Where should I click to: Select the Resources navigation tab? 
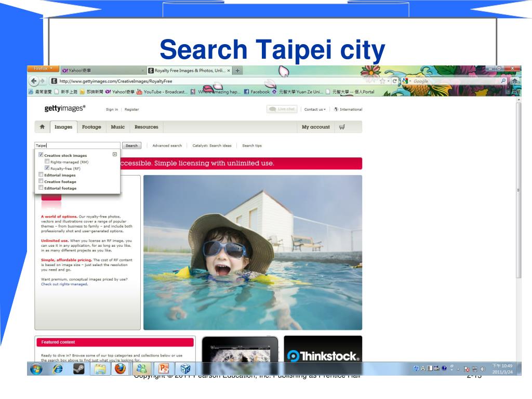pos(146,127)
